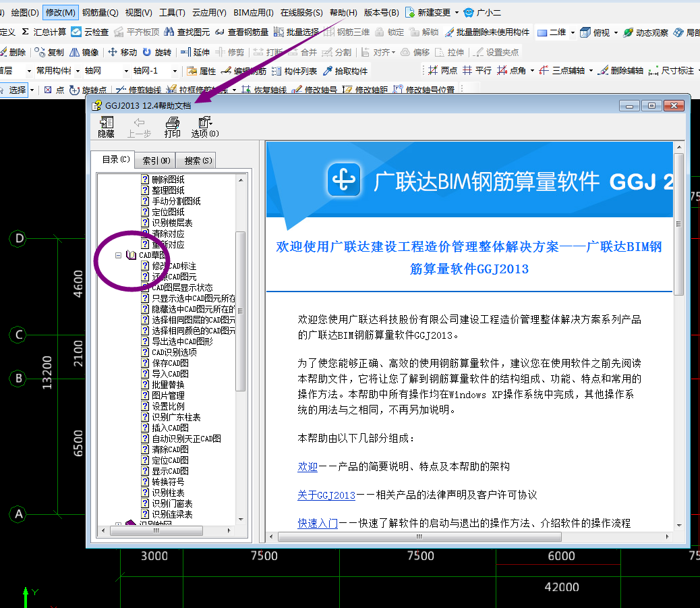700x608 pixels.
Task: Select the 移动 move tool
Action: coord(122,52)
